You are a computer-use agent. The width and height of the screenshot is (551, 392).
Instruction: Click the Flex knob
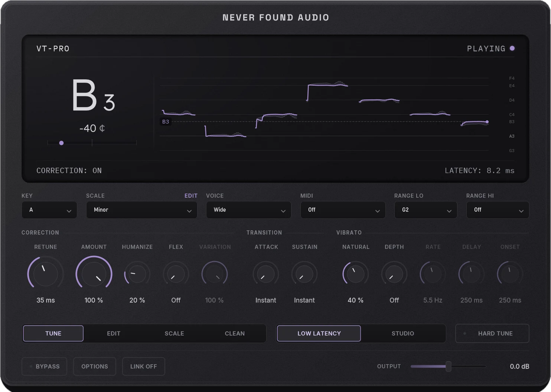pyautogui.click(x=176, y=274)
